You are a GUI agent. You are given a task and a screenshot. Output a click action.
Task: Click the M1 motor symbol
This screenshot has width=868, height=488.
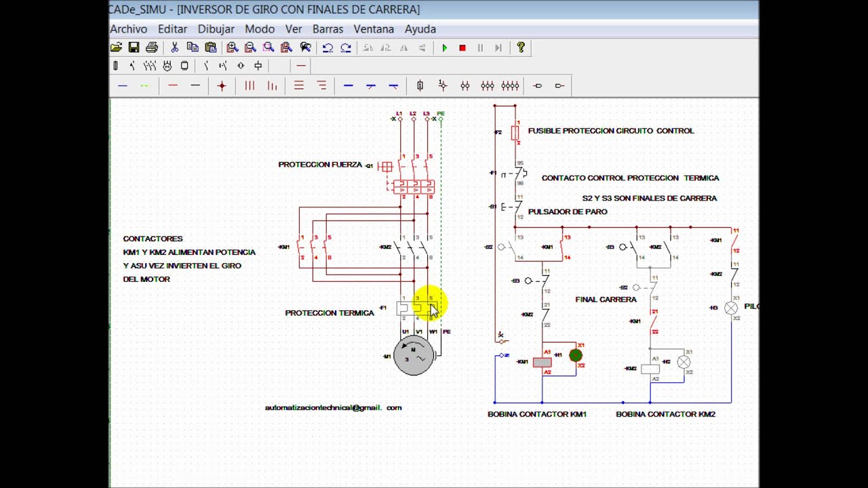(x=414, y=356)
